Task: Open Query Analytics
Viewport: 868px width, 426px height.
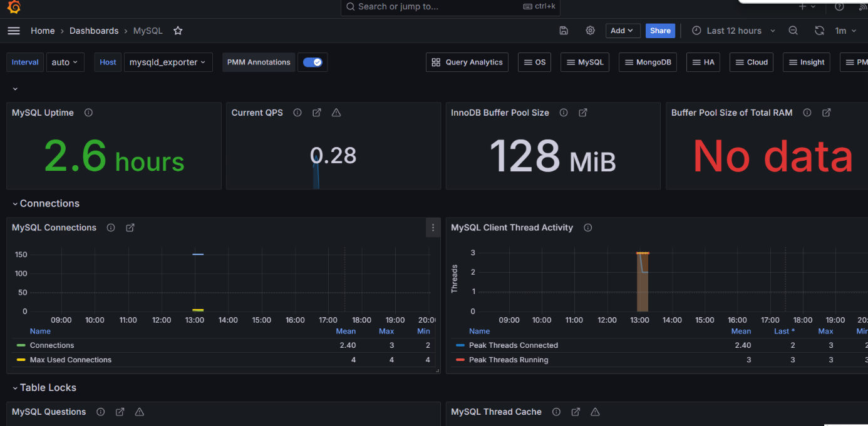Action: (467, 62)
